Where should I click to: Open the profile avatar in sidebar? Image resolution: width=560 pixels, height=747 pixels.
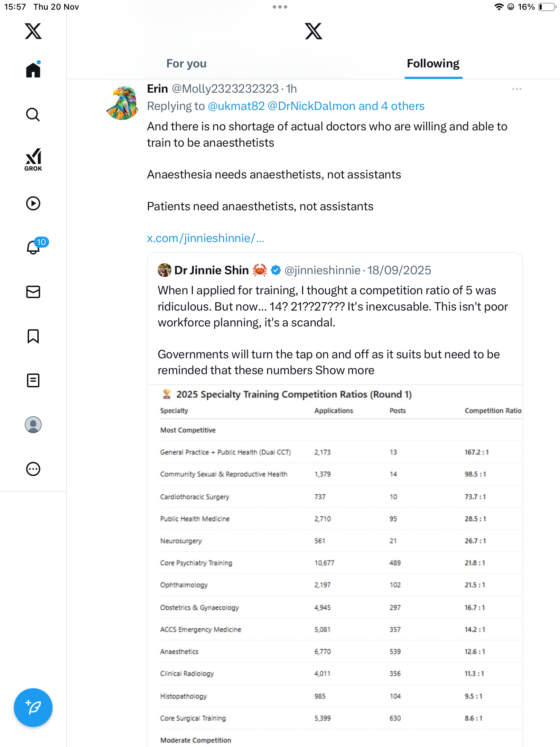(33, 425)
